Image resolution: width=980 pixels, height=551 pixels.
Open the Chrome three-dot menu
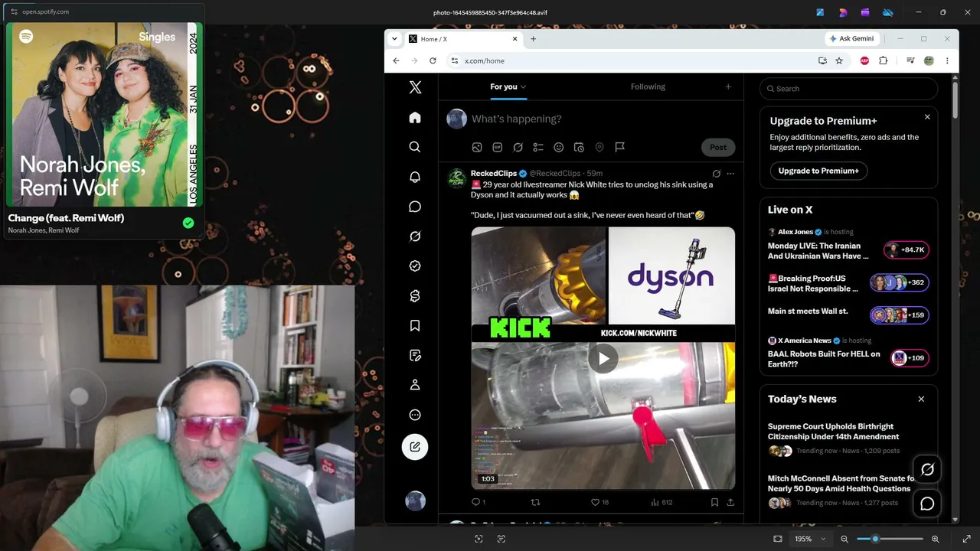947,60
